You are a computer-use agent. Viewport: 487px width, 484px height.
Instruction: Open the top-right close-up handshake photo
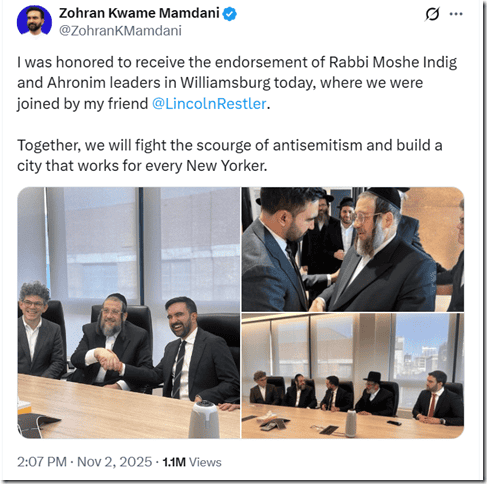[353, 249]
